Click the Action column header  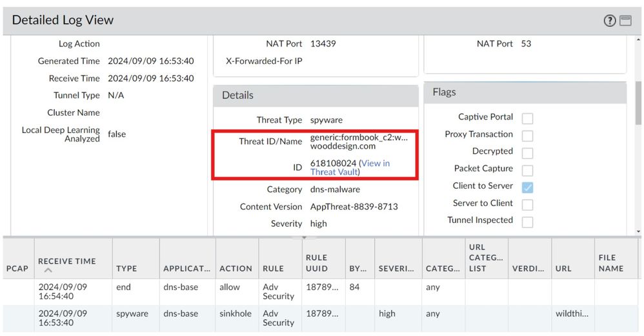[236, 268]
